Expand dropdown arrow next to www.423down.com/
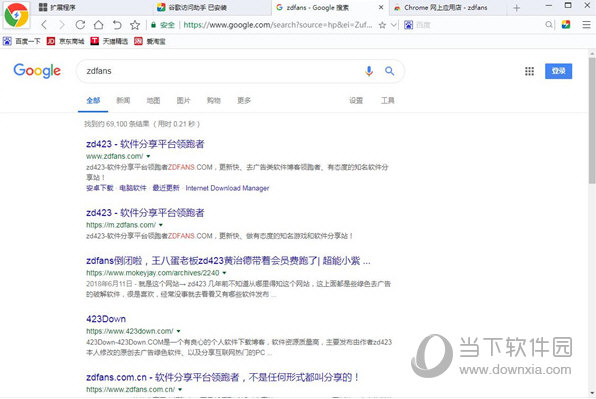The image size is (596, 399). coord(178,331)
